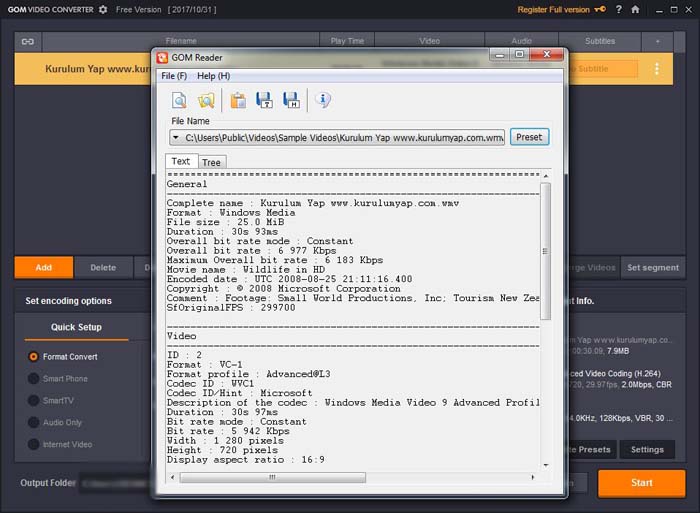Go to home icon in converter title bar

635,9
